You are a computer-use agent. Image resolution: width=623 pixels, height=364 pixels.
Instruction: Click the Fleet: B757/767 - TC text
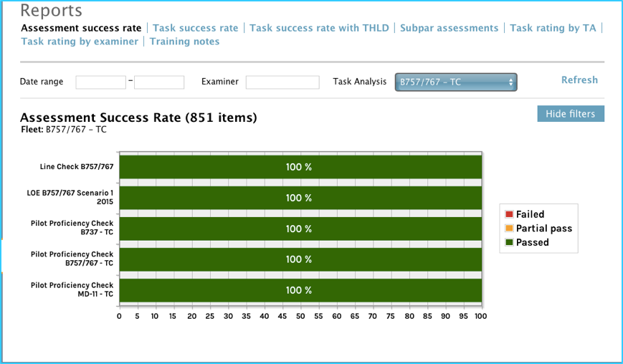(64, 130)
